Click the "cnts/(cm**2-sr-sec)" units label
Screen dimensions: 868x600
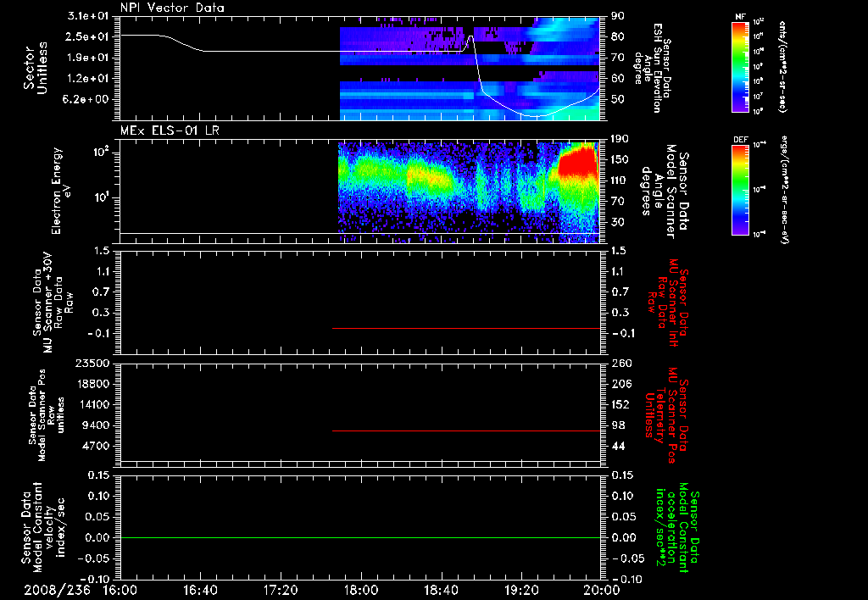click(x=782, y=66)
